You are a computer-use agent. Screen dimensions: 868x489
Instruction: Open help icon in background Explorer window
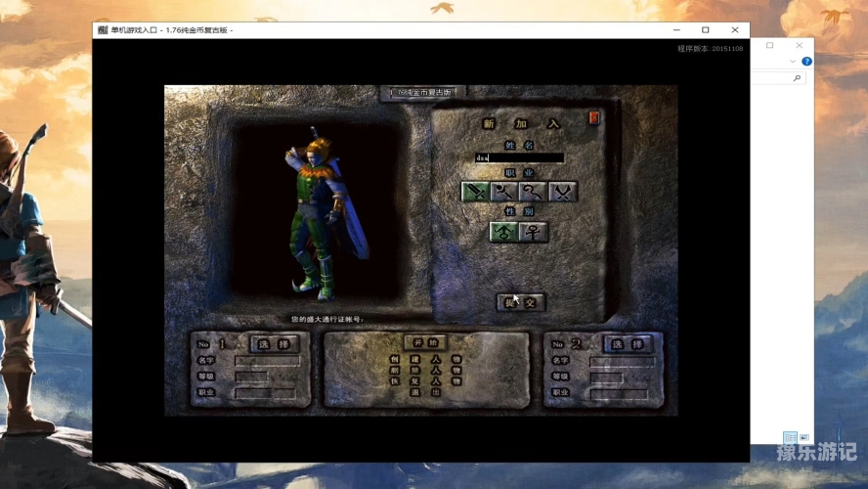pos(806,62)
